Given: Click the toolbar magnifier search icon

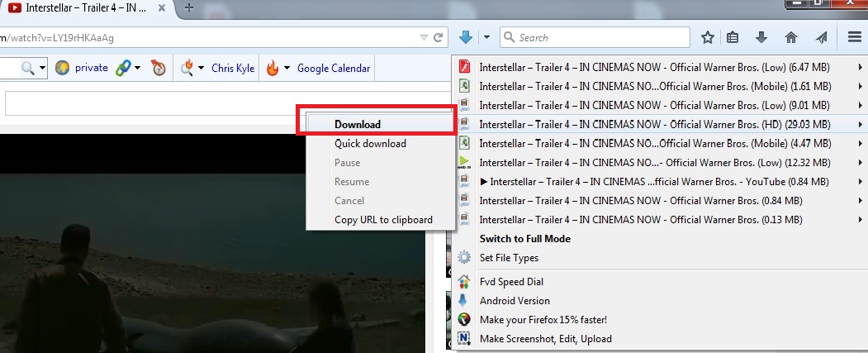Looking at the screenshot, I should 28,68.
